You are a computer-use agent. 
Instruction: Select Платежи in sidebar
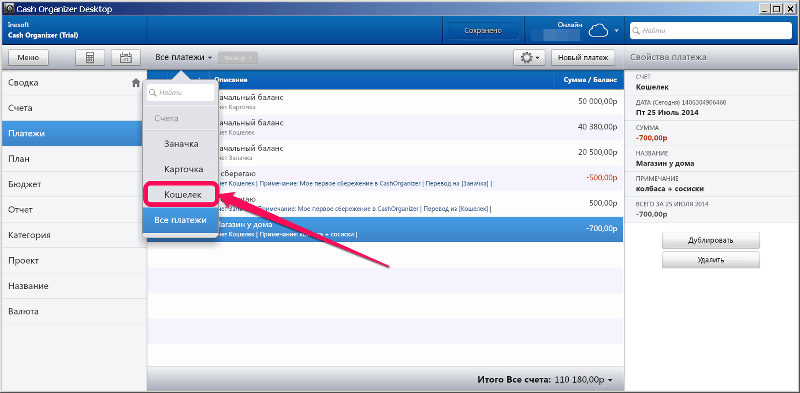click(73, 134)
